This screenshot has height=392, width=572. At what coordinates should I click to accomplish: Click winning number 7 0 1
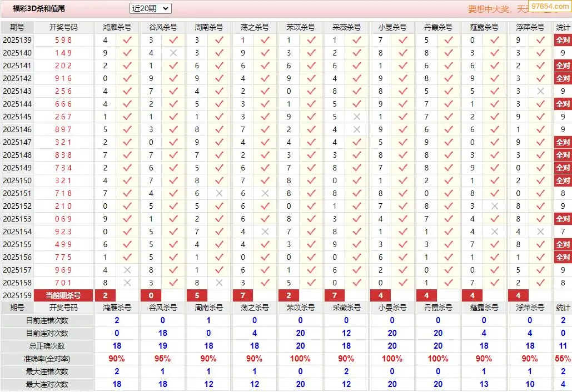point(63,283)
